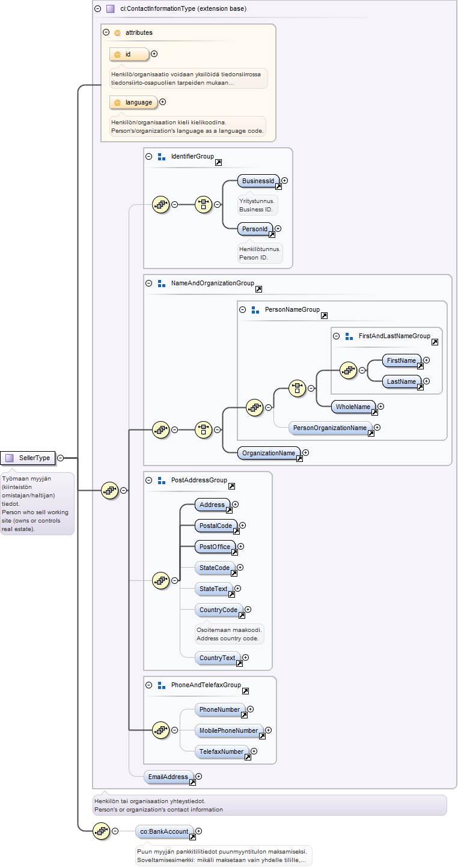Viewport: 458px width, 868px height.
Task: Click the choice icon before FirstAndLastNameGroup
Action: coord(297,388)
